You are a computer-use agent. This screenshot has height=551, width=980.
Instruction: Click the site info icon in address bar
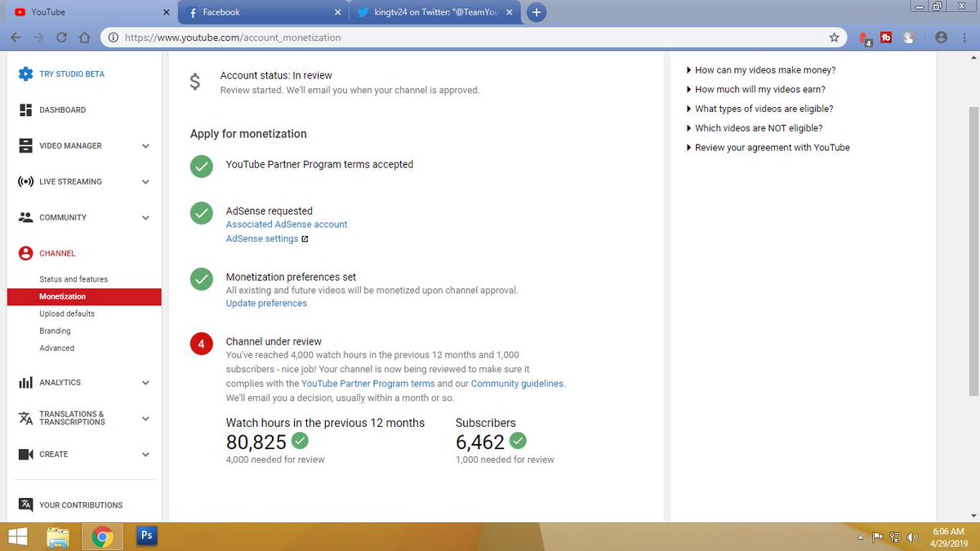pos(112,38)
